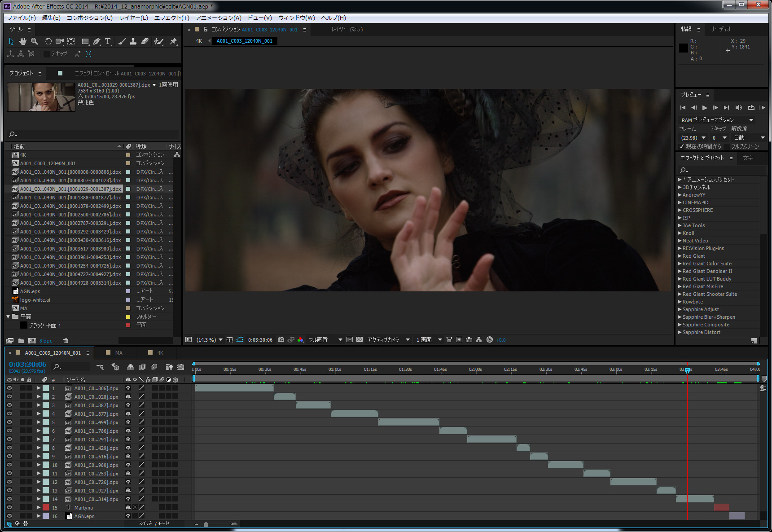The width and height of the screenshot is (772, 532).
Task: Select the Clone Stamp tool
Action: coord(133,41)
